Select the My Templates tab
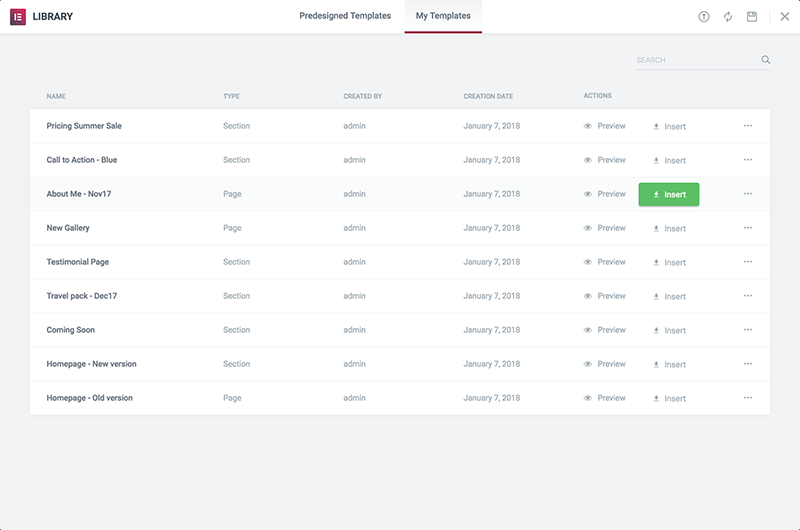Viewport: 800px width, 530px height. point(443,16)
